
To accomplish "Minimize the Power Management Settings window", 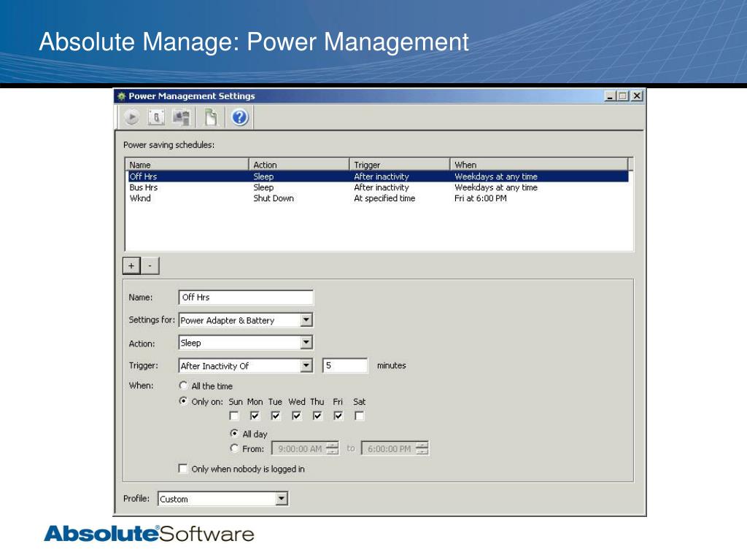I will [x=610, y=96].
